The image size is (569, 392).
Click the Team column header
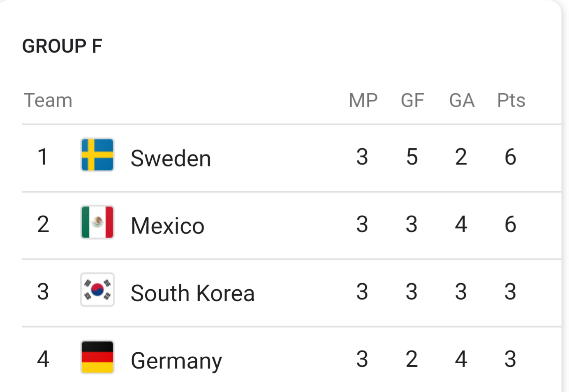tap(48, 100)
